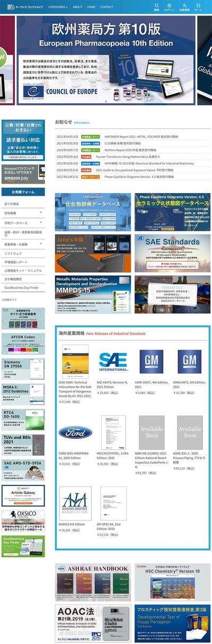Screen dimensions: 212x644
Task: Open the RTCA DO-160G sidebar banner
Action: (x=23, y=420)
